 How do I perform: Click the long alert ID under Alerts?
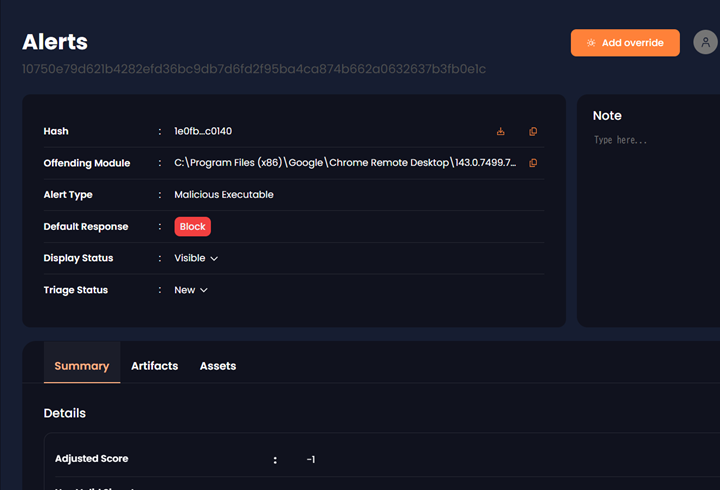(254, 69)
